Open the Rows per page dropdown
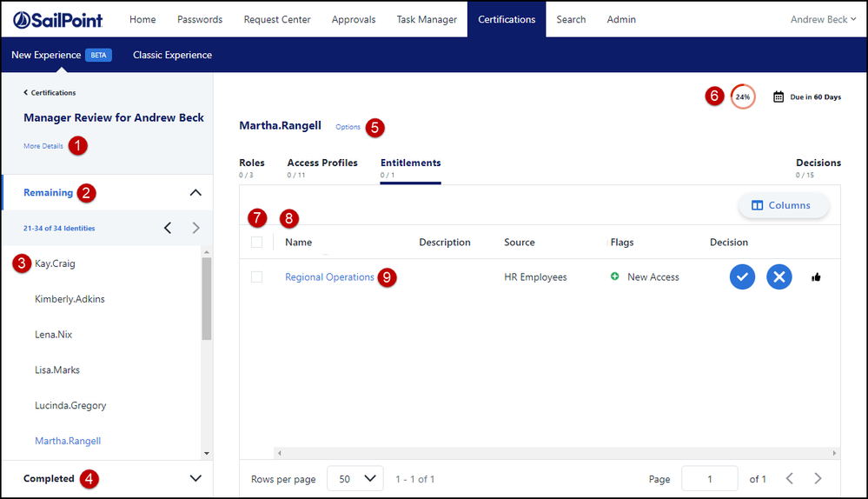The width and height of the screenshot is (868, 499). point(354,478)
